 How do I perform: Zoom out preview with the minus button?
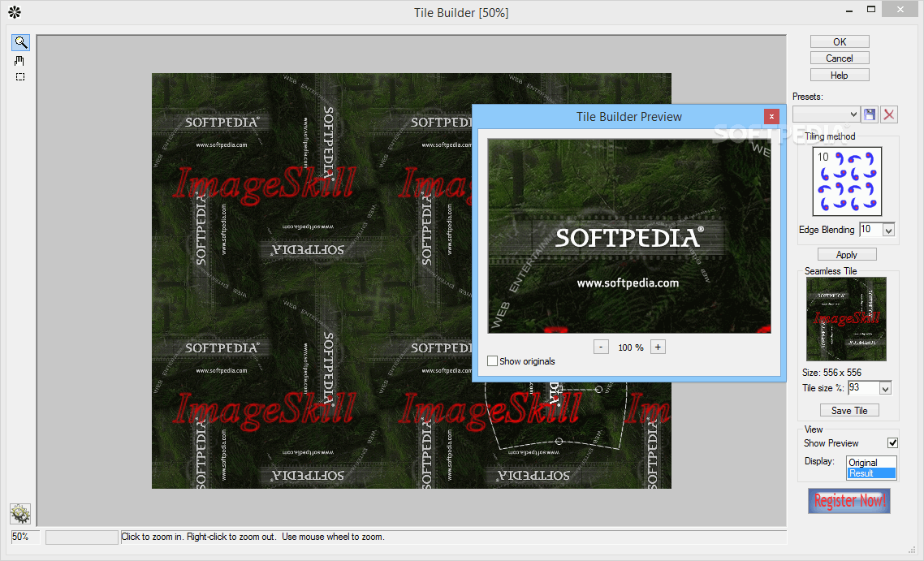pyautogui.click(x=601, y=347)
